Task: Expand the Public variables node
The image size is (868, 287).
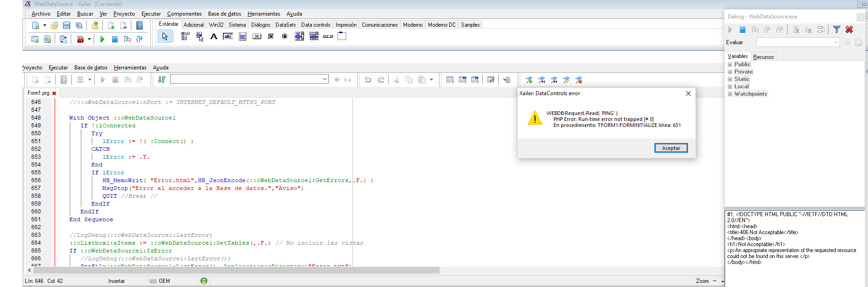Action: point(730,65)
